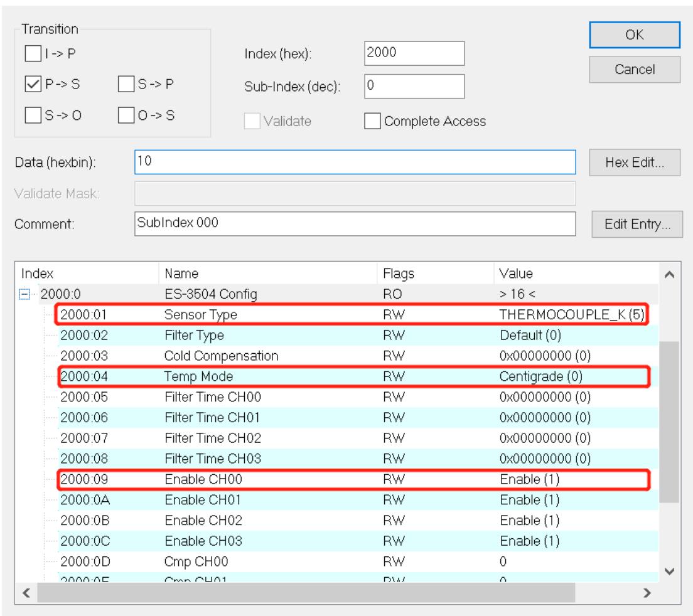Uncheck the P -> S transition

click(x=33, y=83)
